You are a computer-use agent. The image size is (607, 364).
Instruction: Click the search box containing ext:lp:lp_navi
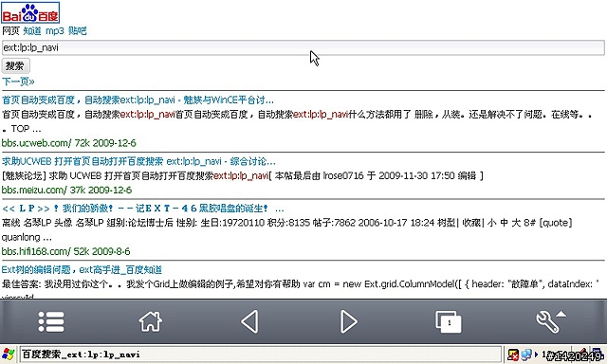303,47
